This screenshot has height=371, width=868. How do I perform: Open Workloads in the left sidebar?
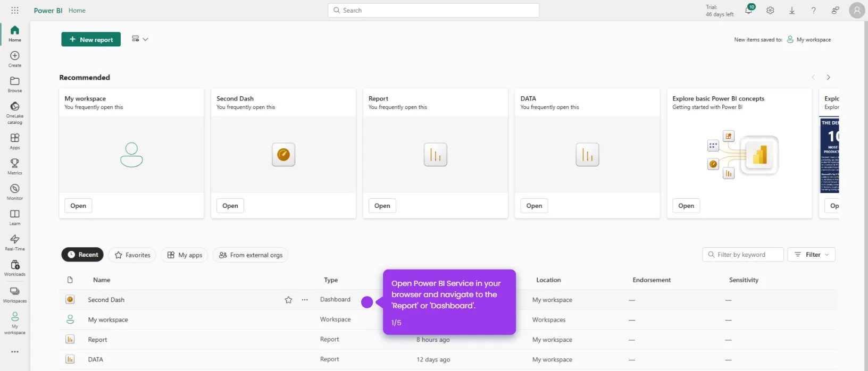coord(15,268)
